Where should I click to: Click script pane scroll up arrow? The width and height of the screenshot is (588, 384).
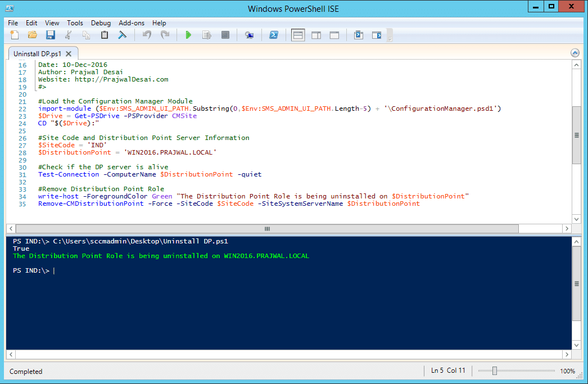(576, 65)
